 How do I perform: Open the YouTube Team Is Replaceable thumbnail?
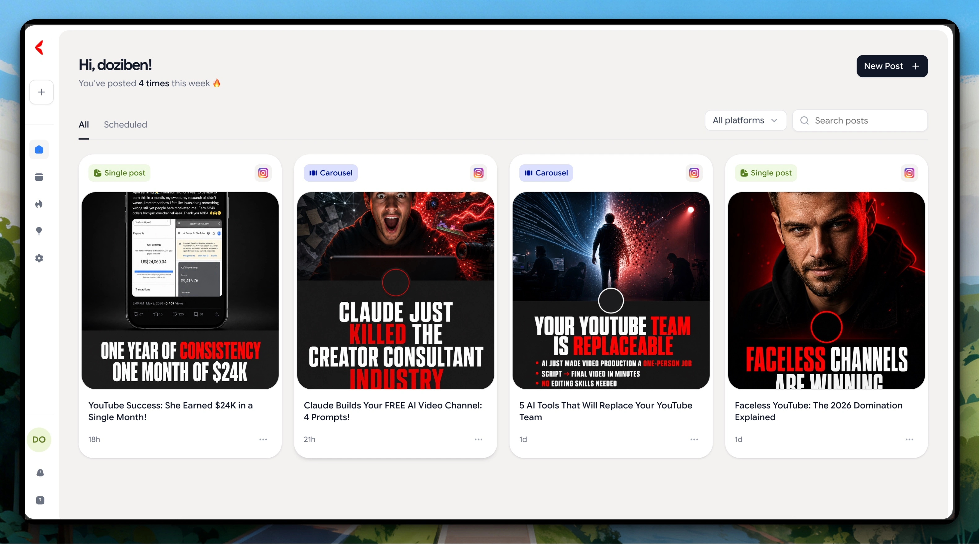pos(611,291)
